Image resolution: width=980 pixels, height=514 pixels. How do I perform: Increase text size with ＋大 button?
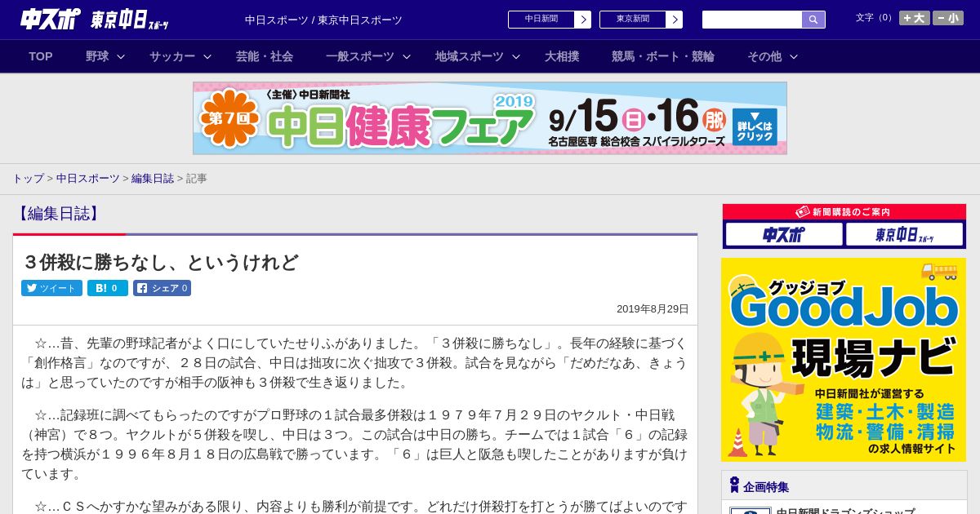[914, 18]
